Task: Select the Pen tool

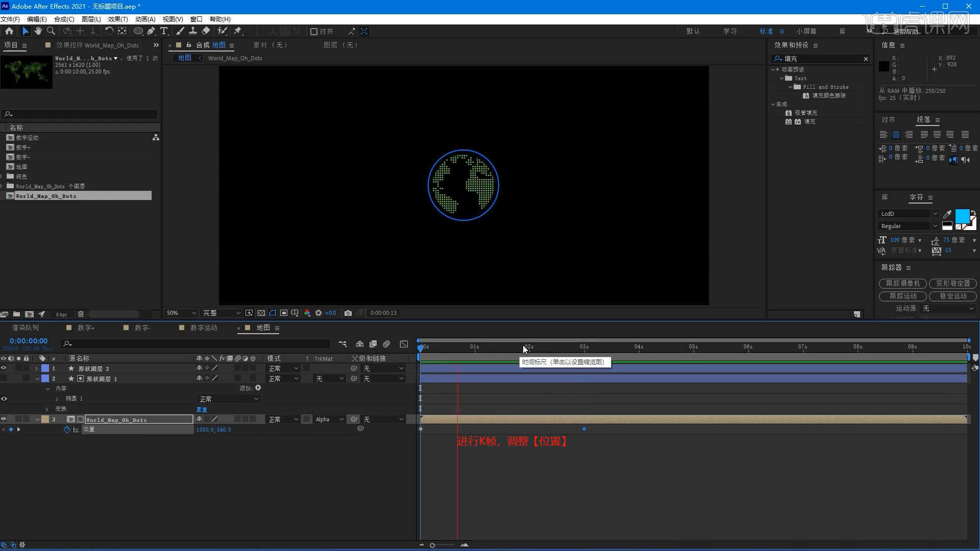Action: [x=151, y=31]
